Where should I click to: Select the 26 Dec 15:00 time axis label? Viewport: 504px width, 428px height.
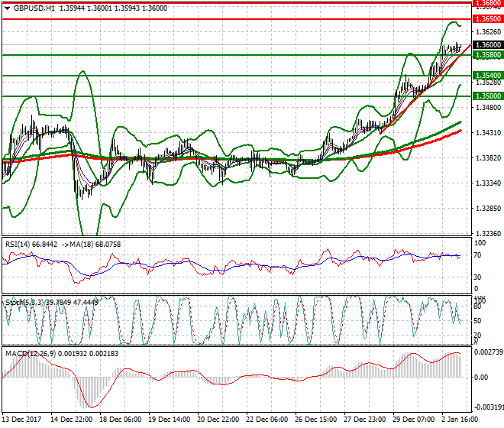click(315, 420)
